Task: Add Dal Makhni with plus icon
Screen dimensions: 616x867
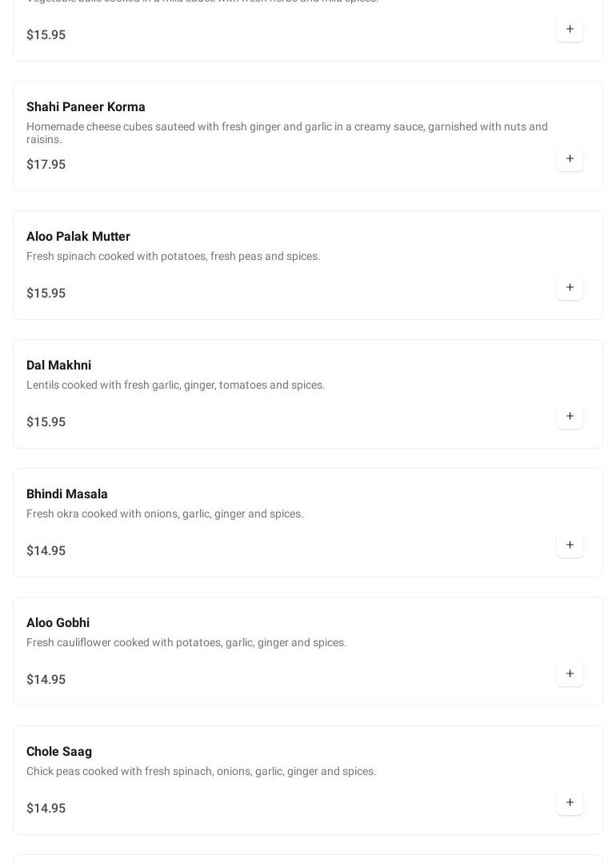Action: 570,416
